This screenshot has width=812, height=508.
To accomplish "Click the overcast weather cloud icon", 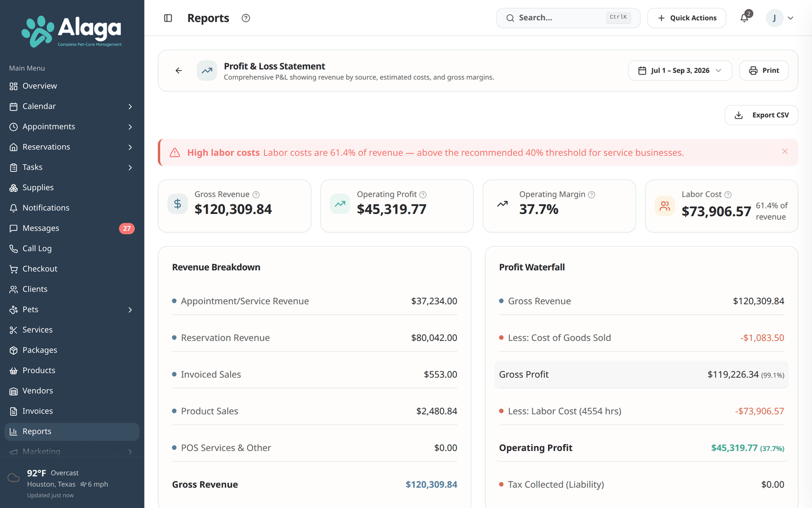I will click(x=14, y=478).
